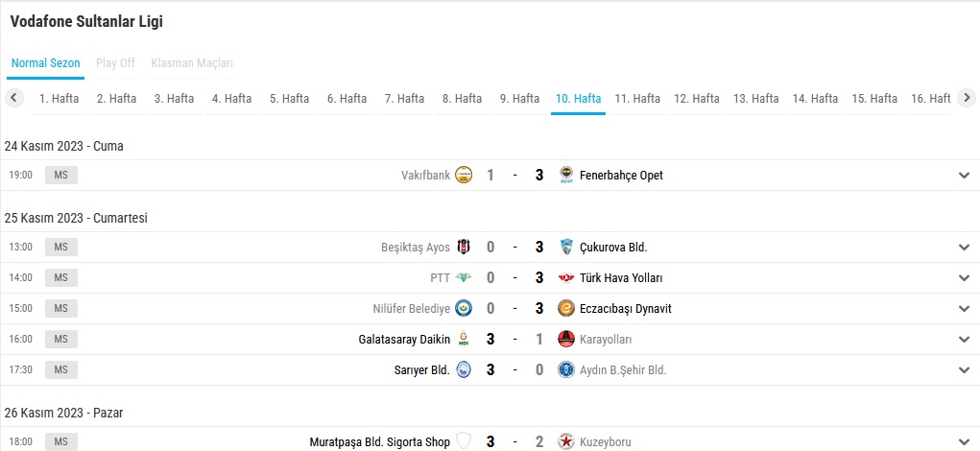Click the Fenerbahçe Opet team logo
Viewport: 980px width, 451px height.
[x=566, y=175]
